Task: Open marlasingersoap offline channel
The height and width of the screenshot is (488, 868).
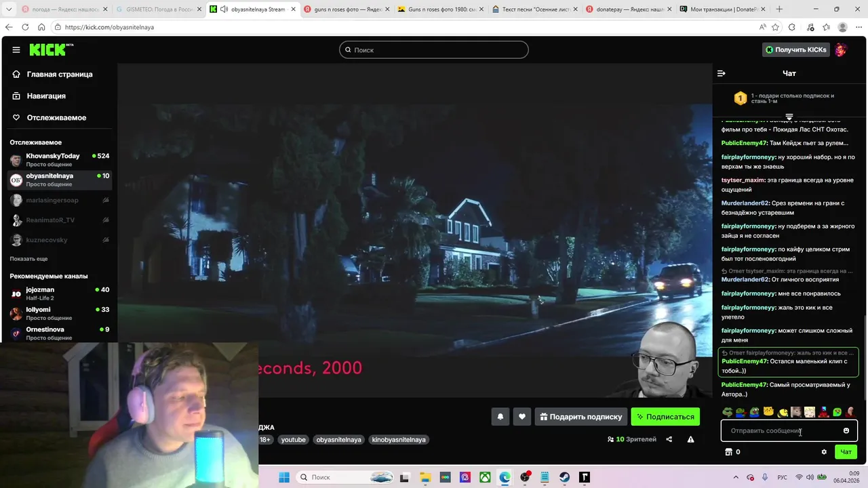Action: [58, 200]
